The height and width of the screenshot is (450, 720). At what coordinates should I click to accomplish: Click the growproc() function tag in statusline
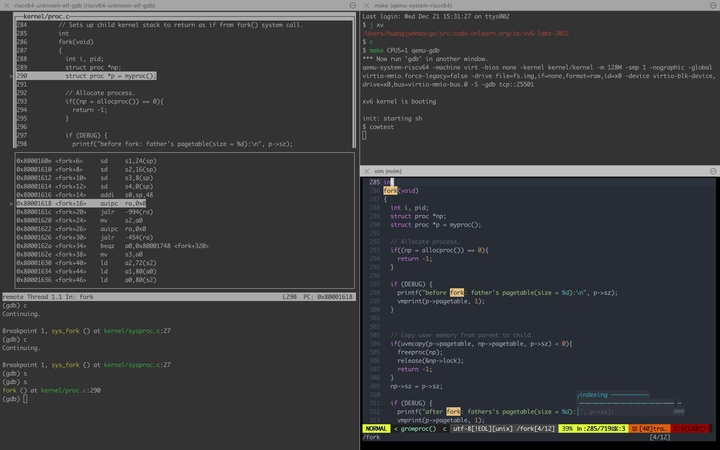click(417, 428)
